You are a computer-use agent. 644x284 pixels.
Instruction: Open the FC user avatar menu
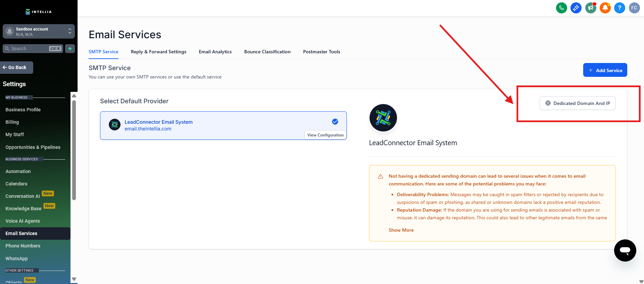(x=634, y=8)
